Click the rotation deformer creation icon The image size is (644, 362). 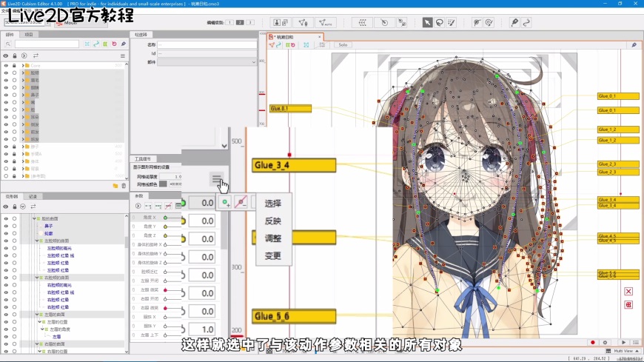384,23
